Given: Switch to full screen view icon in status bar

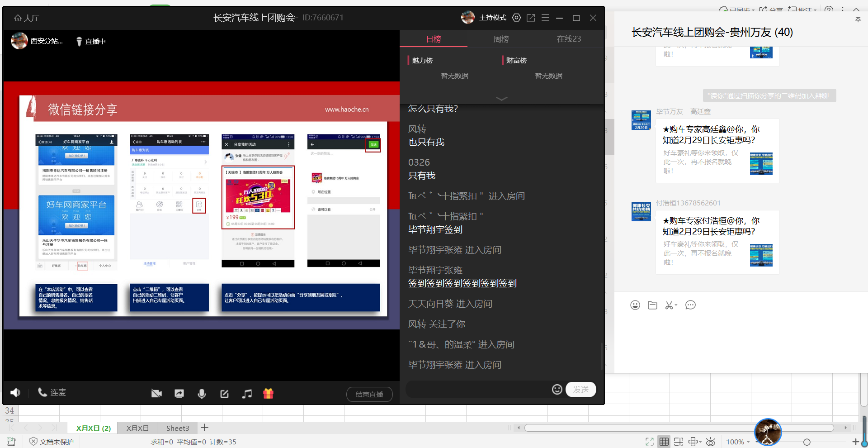Looking at the screenshot, I should (650, 442).
